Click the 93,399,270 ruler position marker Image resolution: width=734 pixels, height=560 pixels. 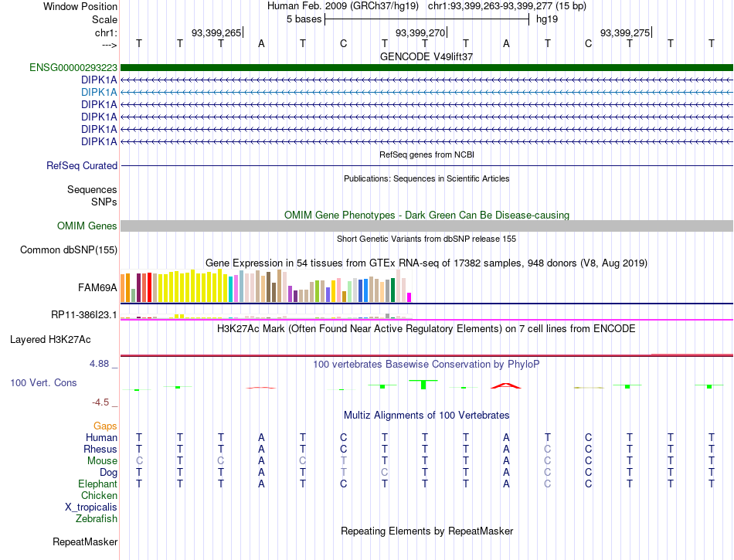click(421, 32)
